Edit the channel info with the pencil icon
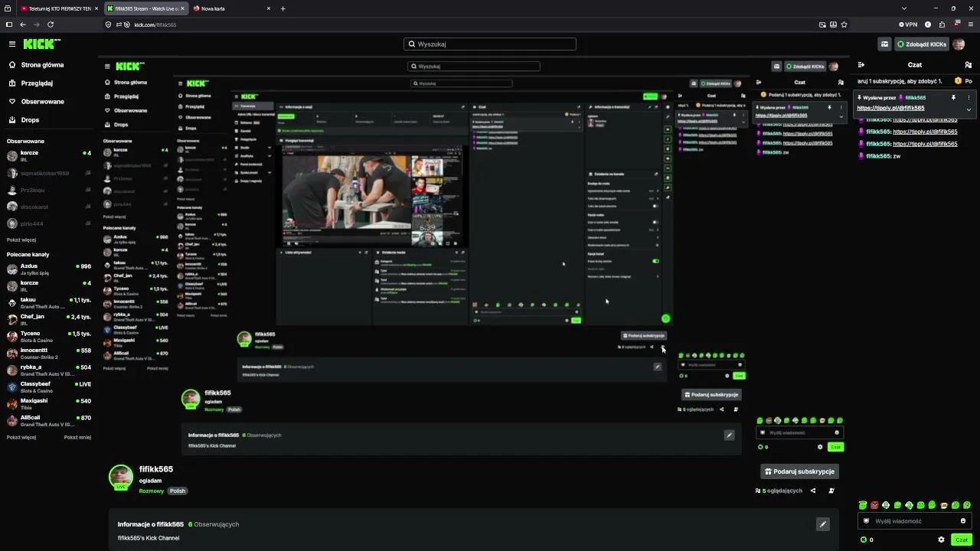The height and width of the screenshot is (551, 980). point(822,524)
